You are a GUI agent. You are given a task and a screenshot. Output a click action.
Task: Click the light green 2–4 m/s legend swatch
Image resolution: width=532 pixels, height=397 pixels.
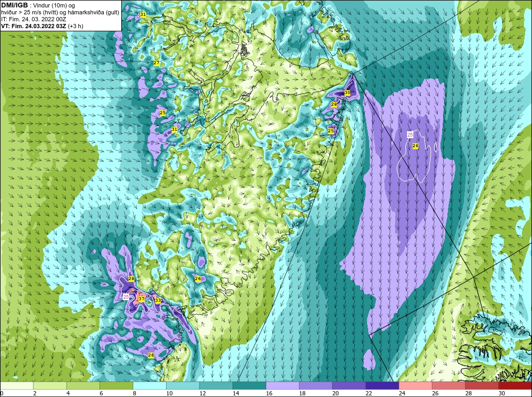[50, 385]
